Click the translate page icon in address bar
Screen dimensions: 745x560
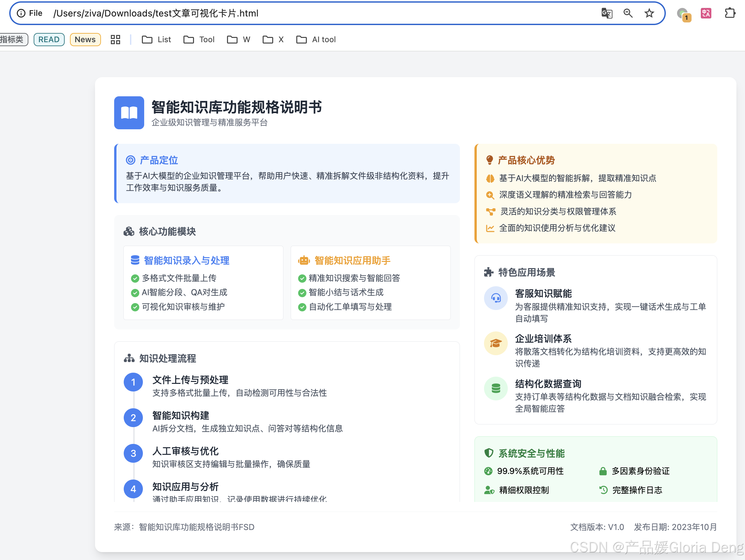click(x=606, y=13)
